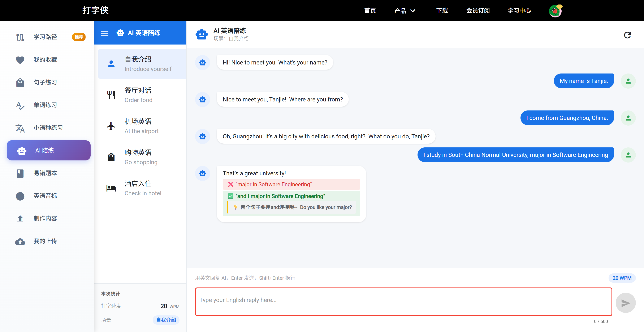
Task: Open the user avatar in top bar
Action: 555,11
